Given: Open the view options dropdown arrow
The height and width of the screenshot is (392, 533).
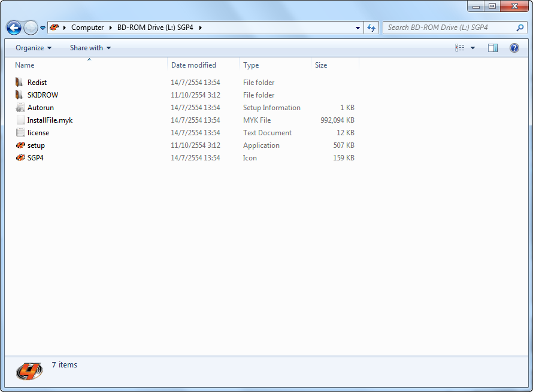Looking at the screenshot, I should 473,48.
